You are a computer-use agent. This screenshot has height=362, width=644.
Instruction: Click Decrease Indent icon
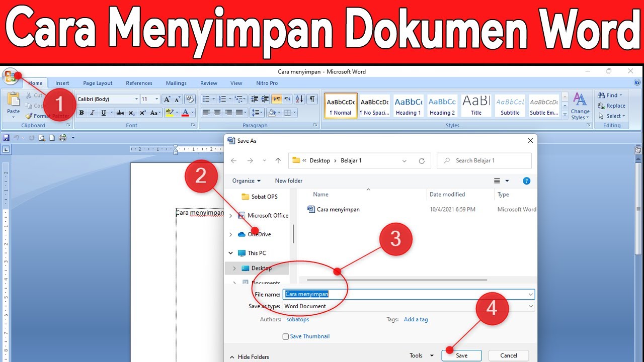(x=255, y=99)
